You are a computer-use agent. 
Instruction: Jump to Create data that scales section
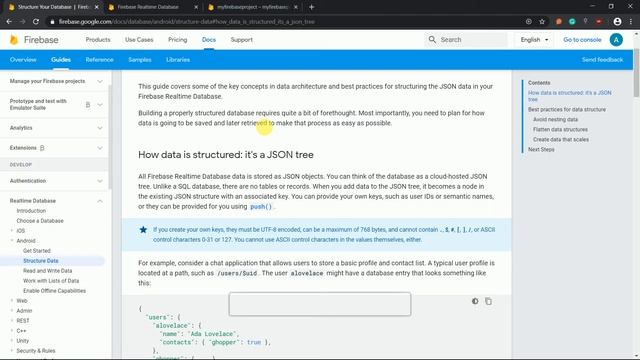pos(561,139)
